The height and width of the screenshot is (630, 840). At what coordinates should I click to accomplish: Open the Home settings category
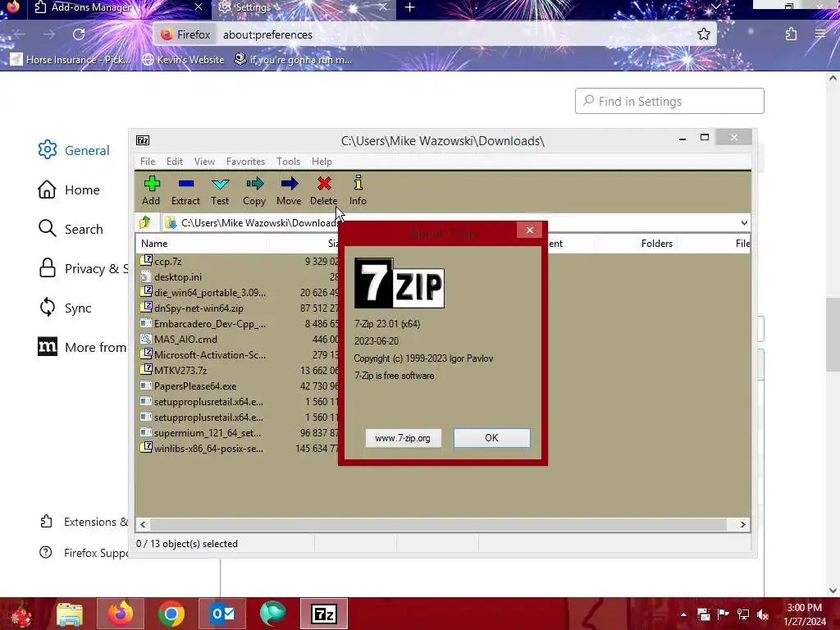point(69,189)
